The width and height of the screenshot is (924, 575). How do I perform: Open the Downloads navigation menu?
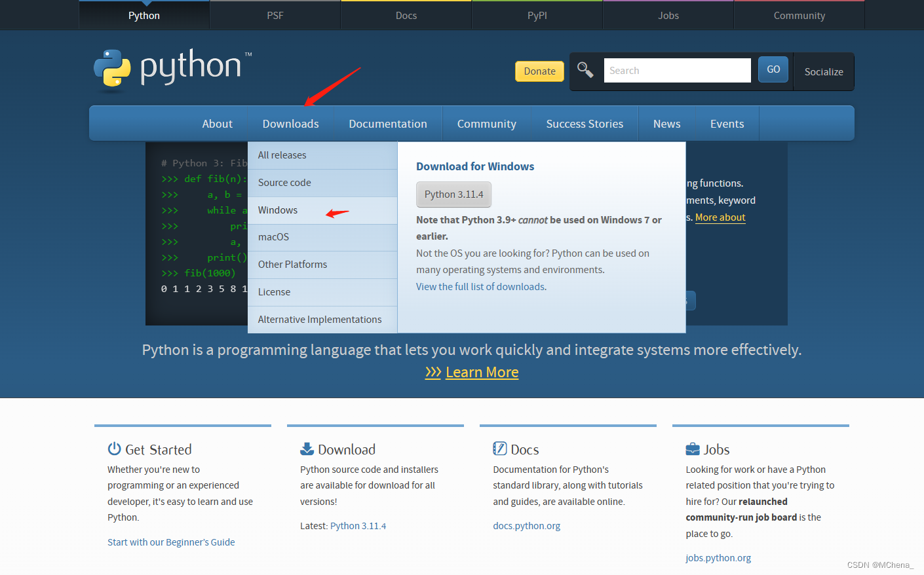pyautogui.click(x=291, y=124)
